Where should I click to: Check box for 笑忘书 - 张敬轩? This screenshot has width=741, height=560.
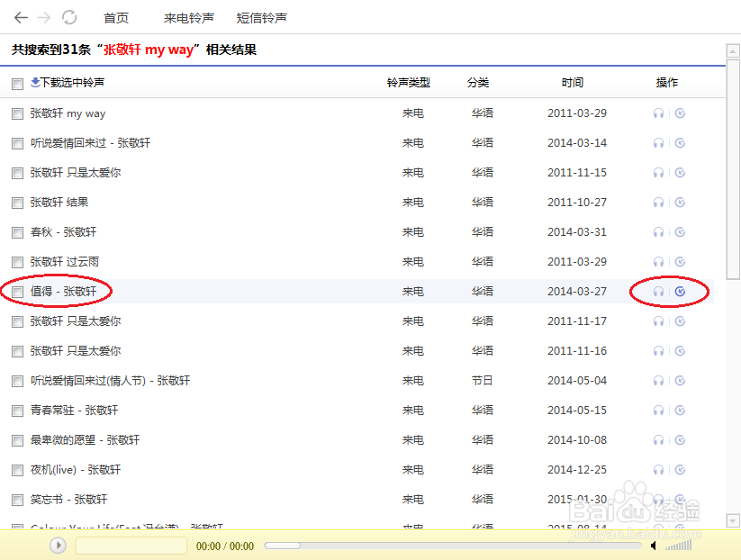[x=17, y=500]
